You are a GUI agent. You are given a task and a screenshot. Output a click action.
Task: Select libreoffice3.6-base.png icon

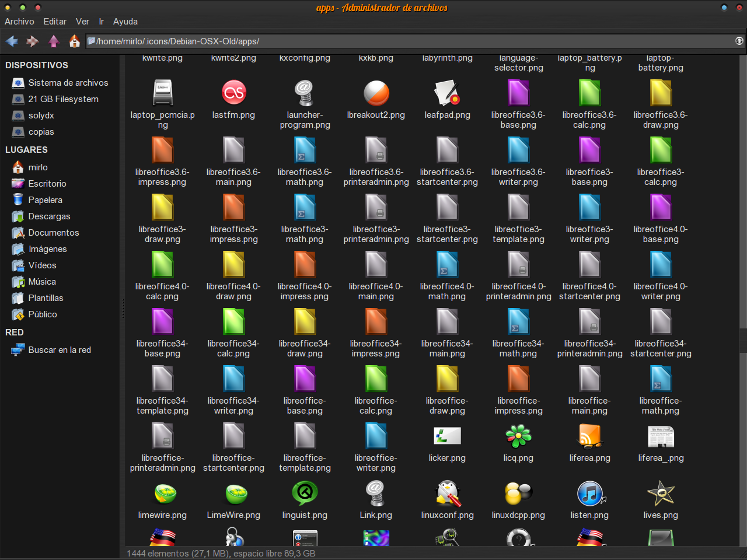(518, 93)
